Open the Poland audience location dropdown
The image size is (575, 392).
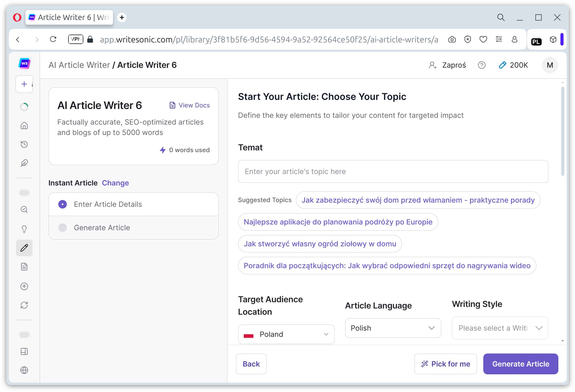[286, 334]
